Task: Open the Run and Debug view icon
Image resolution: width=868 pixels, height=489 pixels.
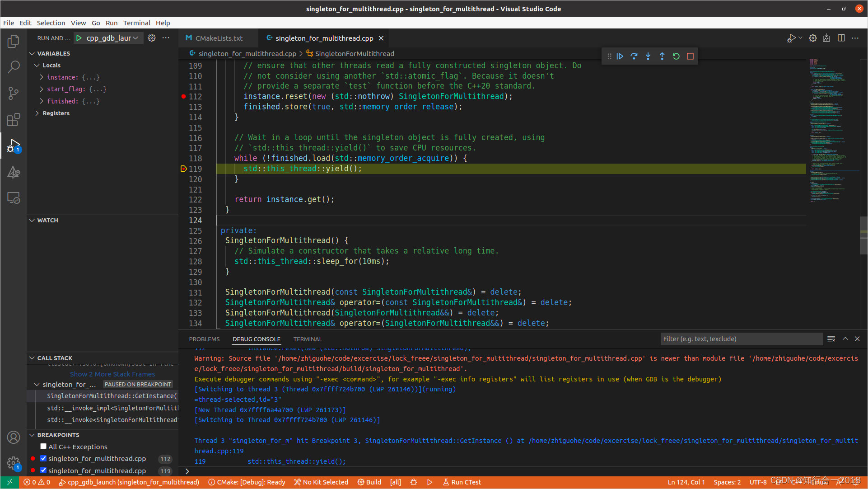Action: 14,146
